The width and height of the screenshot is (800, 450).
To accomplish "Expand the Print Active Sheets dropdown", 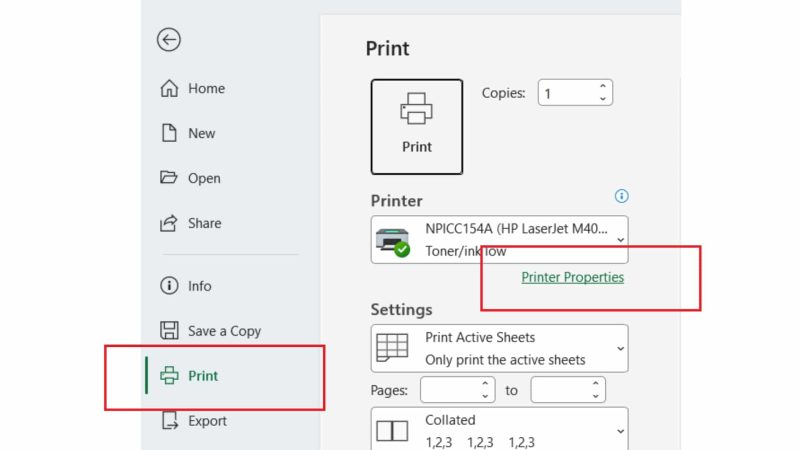I will tap(620, 348).
